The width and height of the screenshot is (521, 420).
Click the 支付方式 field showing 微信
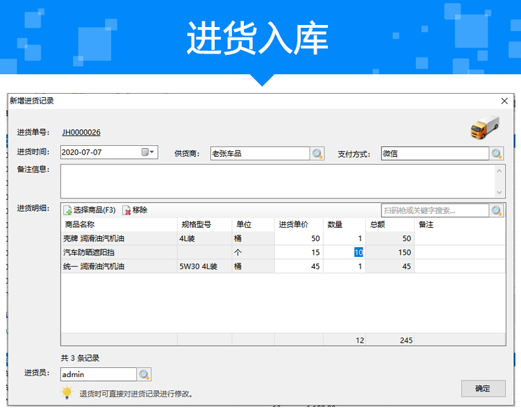(x=435, y=153)
